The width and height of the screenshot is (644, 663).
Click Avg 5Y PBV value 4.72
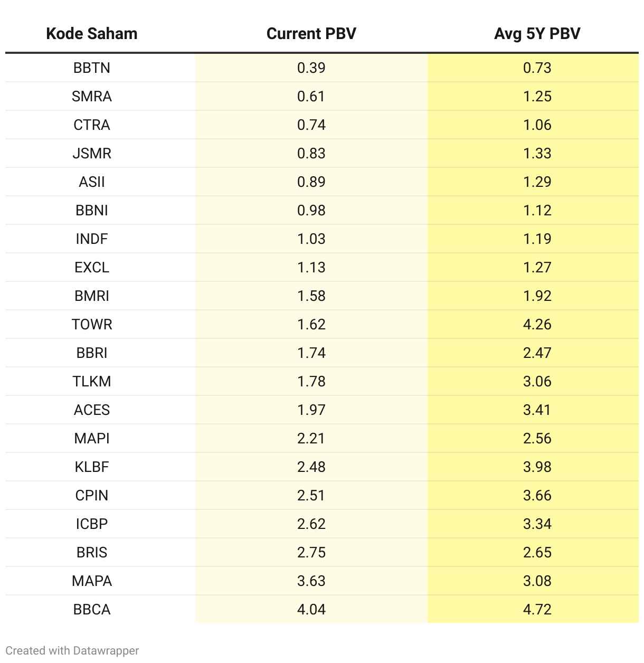click(537, 610)
